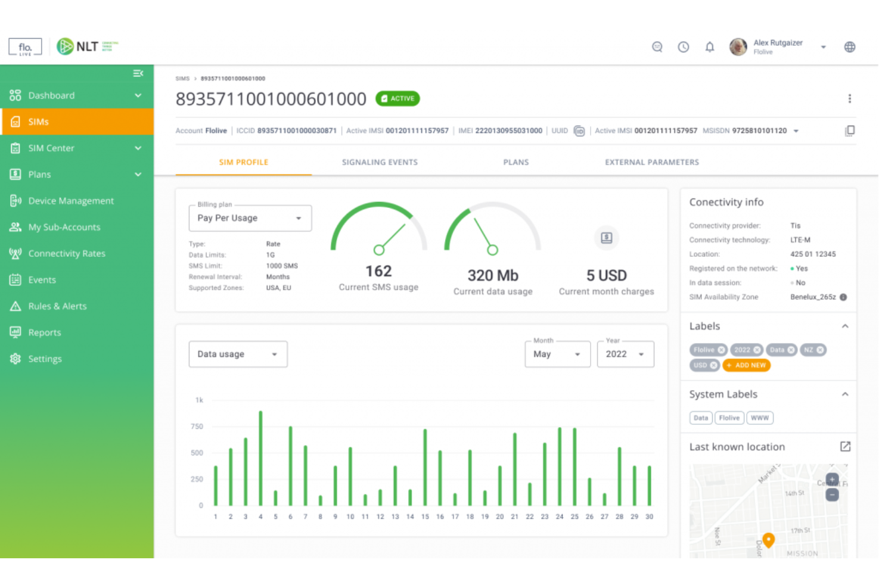882x588 pixels.
Task: Click the ADD NEW label button
Action: point(746,365)
